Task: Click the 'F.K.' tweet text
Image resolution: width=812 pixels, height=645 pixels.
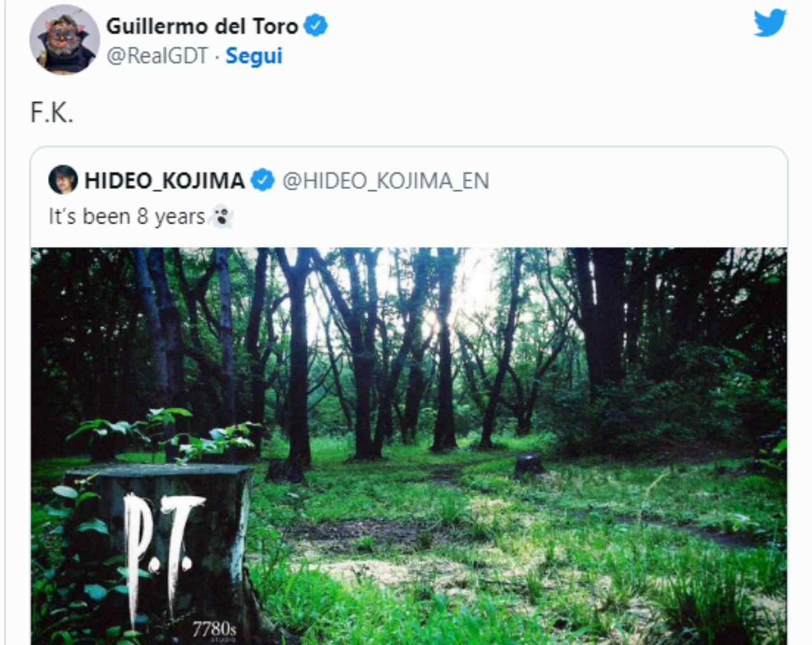Action: pos(52,113)
